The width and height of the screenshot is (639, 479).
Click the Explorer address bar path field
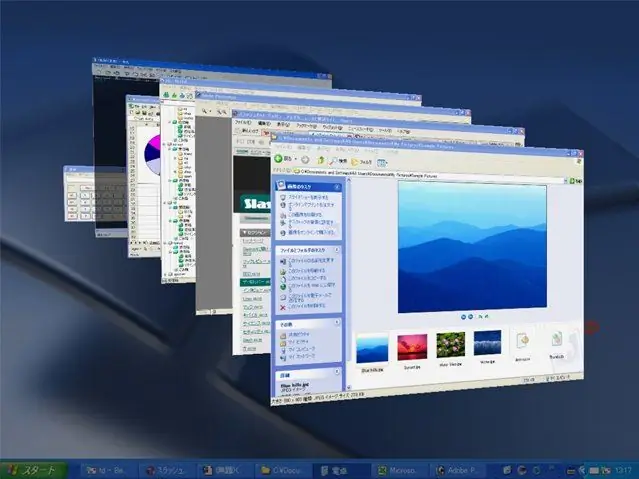428,176
